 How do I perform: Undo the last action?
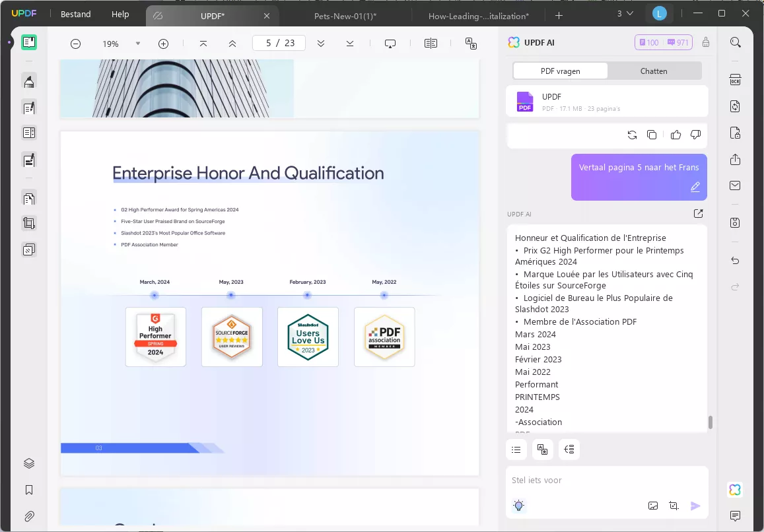[735, 261]
